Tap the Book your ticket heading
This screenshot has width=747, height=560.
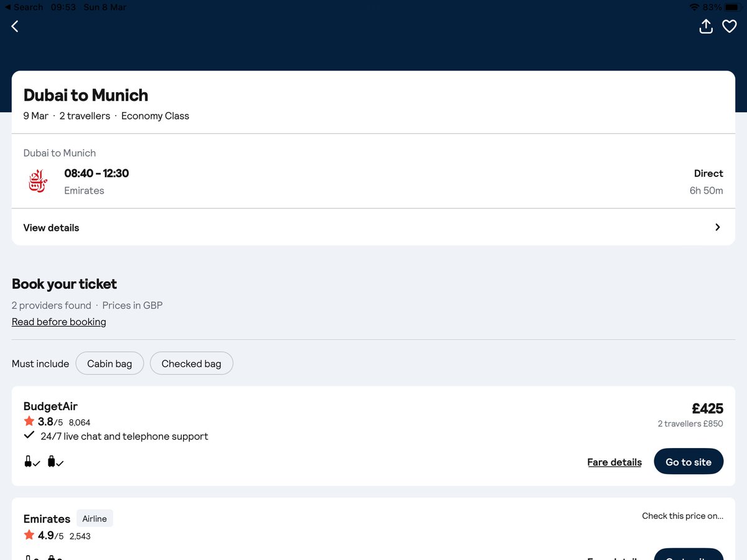click(64, 284)
